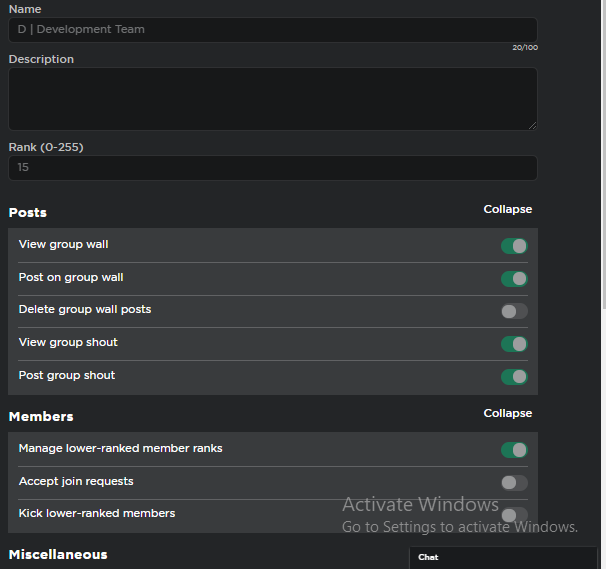Focus the Description text area
606x569 pixels.
tap(273, 99)
